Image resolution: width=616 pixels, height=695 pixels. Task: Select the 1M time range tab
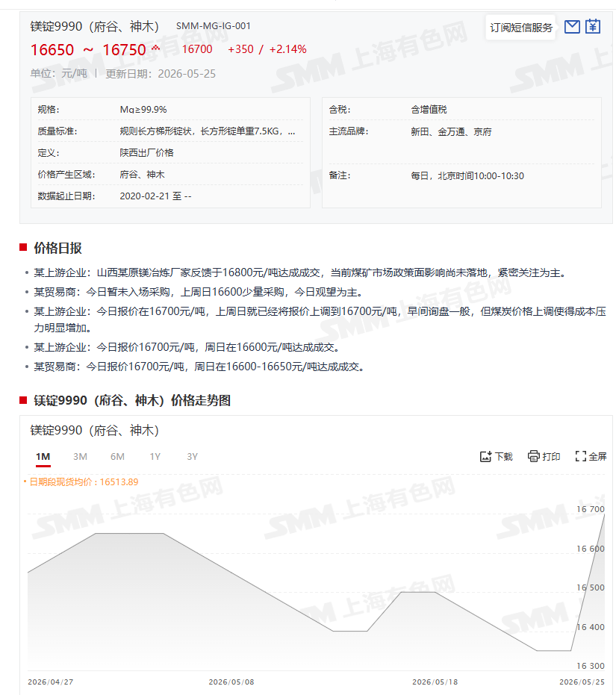[43, 457]
